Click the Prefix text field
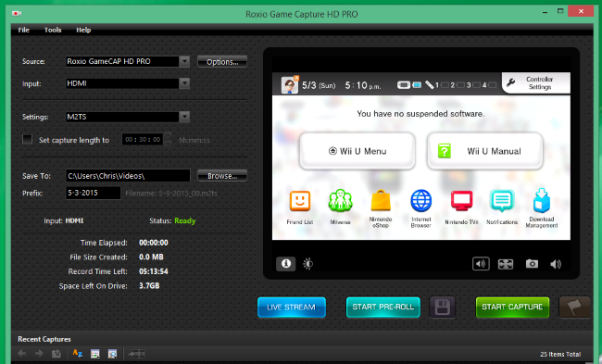The height and width of the screenshot is (364, 602). [94, 193]
